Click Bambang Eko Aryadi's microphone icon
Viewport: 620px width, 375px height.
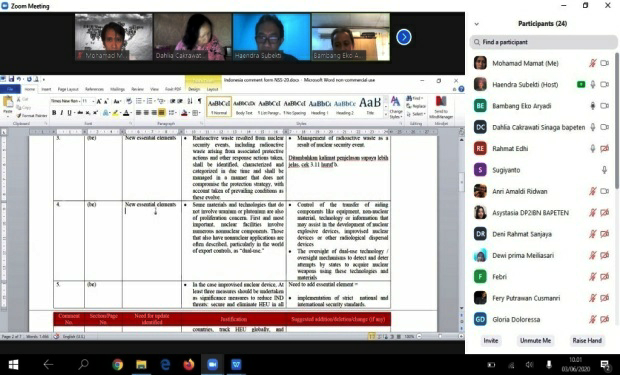(592, 106)
